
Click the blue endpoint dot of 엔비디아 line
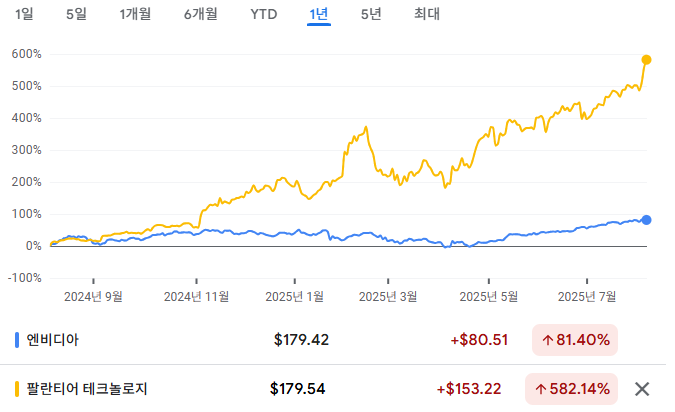tap(646, 220)
